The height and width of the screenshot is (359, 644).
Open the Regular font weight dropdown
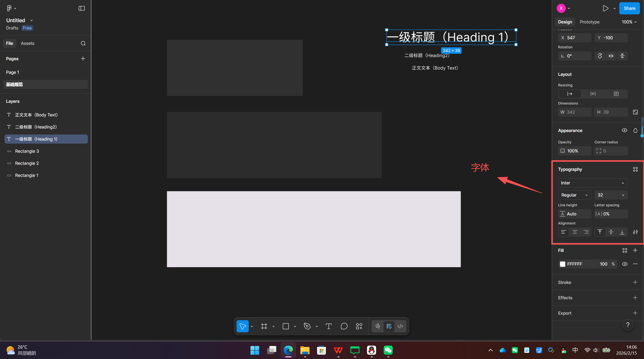tap(574, 195)
